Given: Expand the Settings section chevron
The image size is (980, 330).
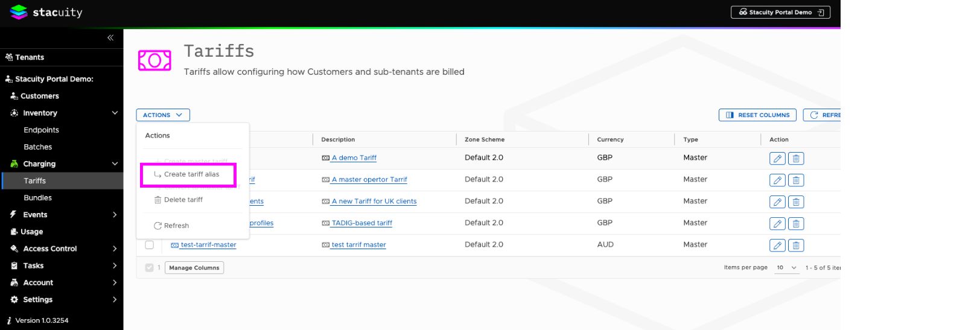Looking at the screenshot, I should click(x=115, y=299).
